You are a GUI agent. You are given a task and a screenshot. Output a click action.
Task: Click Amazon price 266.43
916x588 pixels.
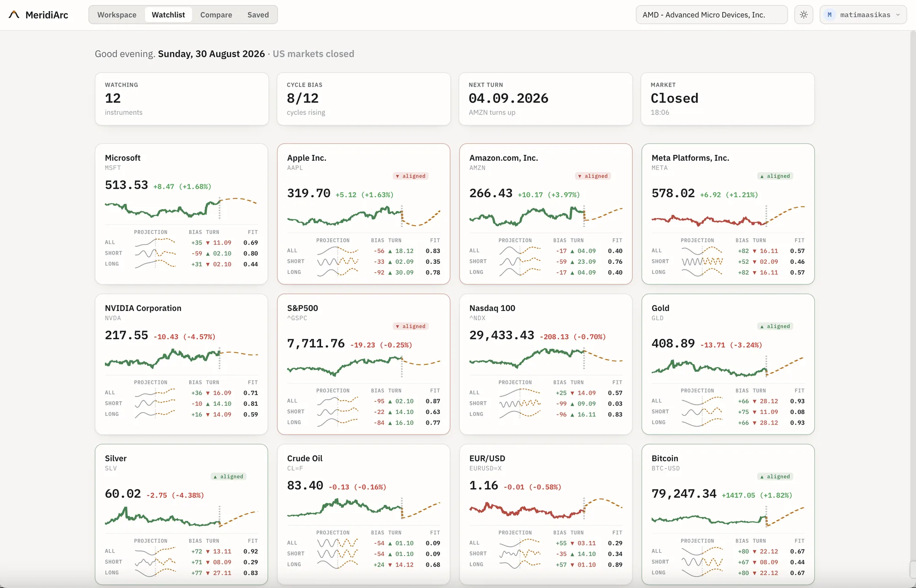(491, 193)
